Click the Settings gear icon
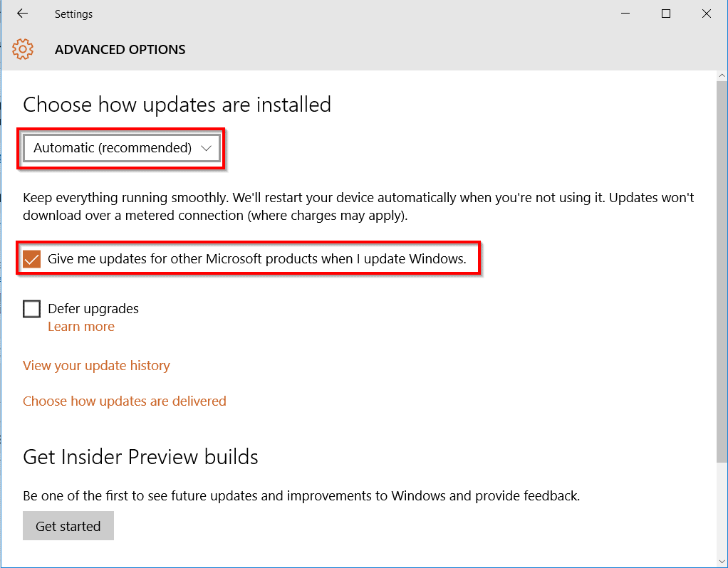 pos(23,49)
